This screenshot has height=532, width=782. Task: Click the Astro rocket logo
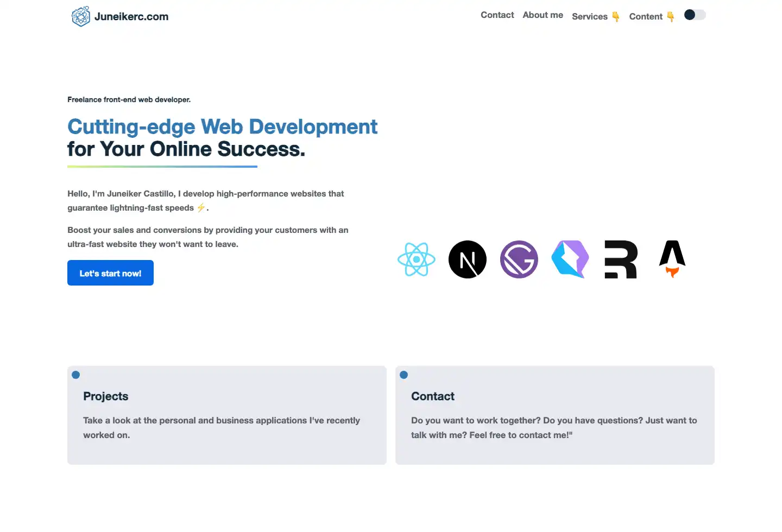click(x=672, y=259)
